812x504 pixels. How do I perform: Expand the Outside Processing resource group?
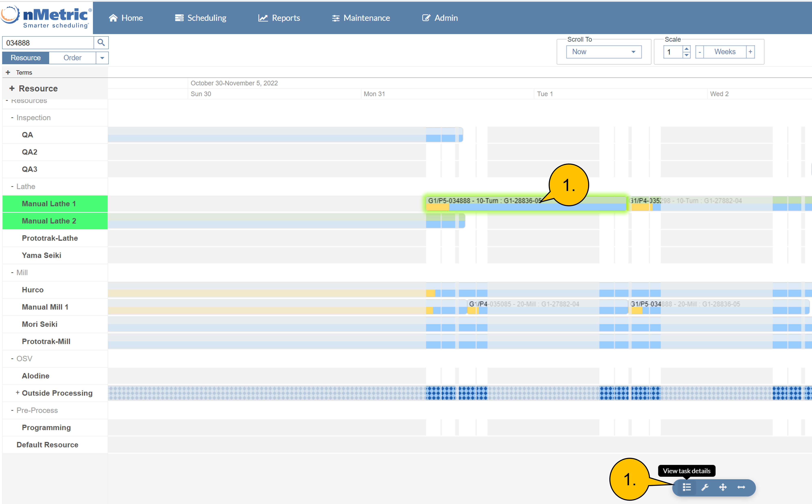pyautogui.click(x=17, y=393)
